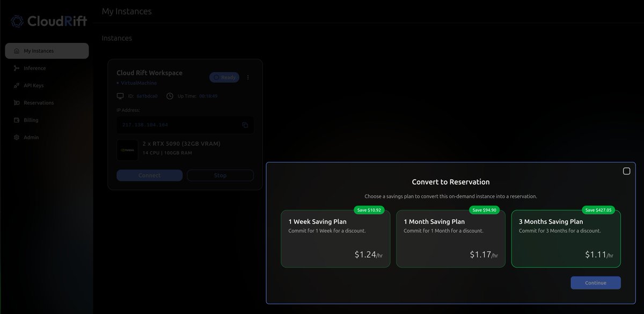Click the Cloud Rift Workspace title
Viewport: 644px width, 314px height.
[149, 73]
